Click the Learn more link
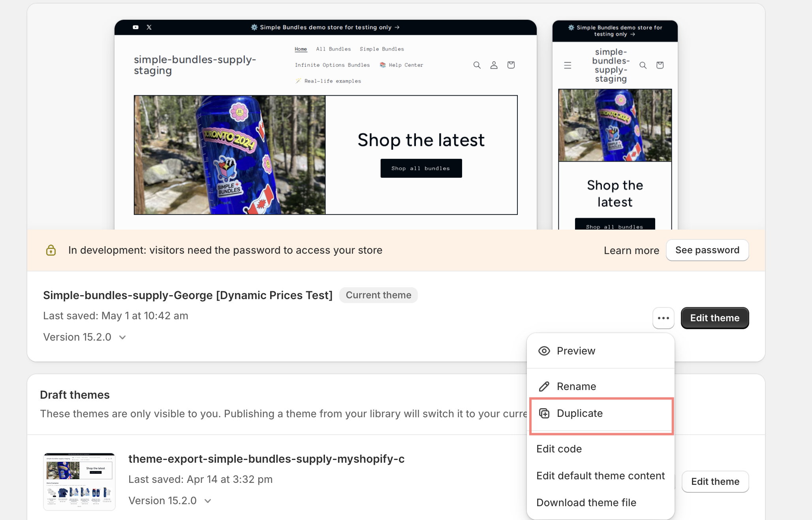Viewport: 812px width, 520px height. (x=631, y=251)
